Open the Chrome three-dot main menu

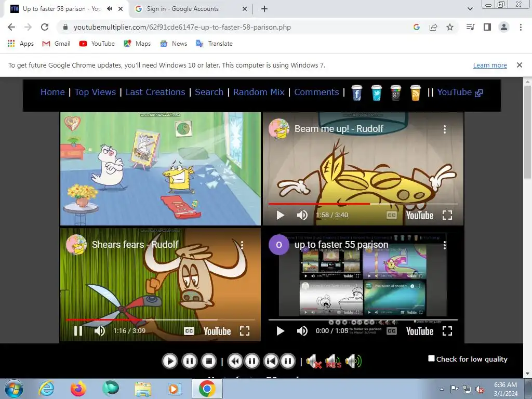point(521,27)
